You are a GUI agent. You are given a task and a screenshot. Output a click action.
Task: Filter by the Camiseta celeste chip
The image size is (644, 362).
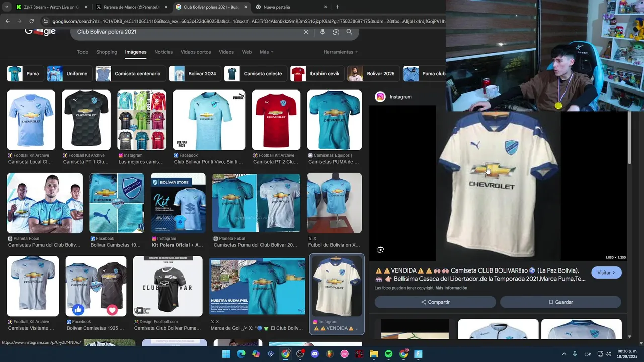point(255,74)
